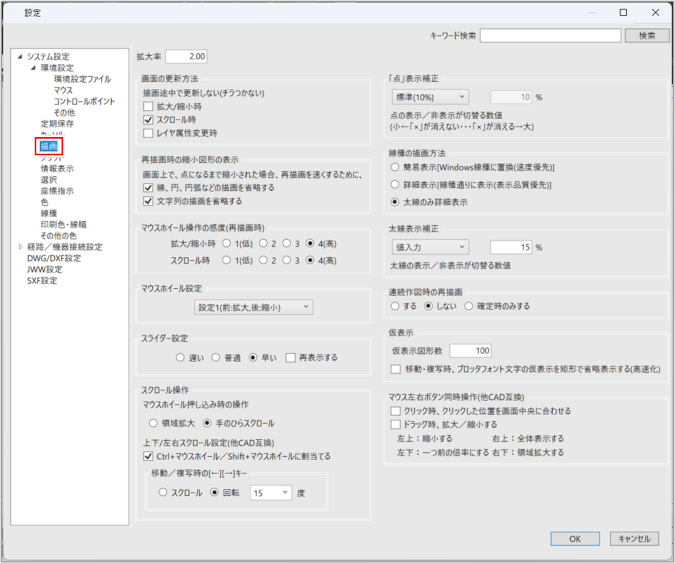The width and height of the screenshot is (675, 563).
Task: Enable 拡大/縮小時 checkbox
Action: point(148,105)
